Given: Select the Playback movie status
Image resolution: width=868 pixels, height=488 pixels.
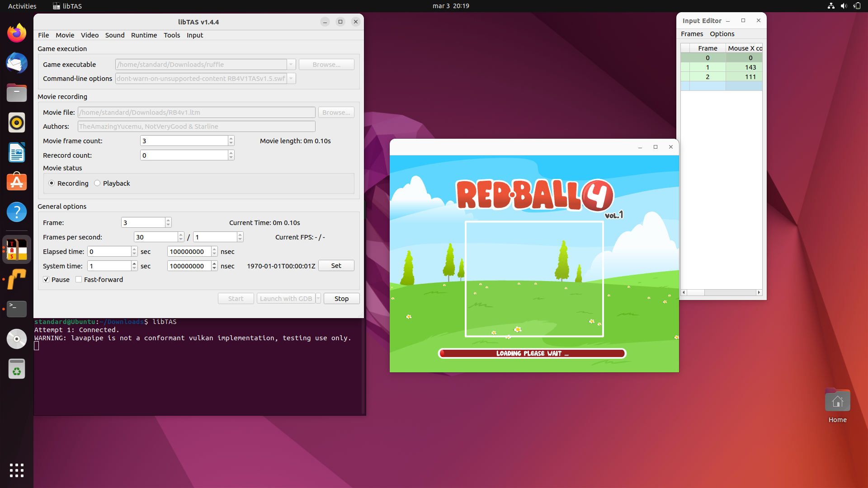Looking at the screenshot, I should click(x=97, y=183).
